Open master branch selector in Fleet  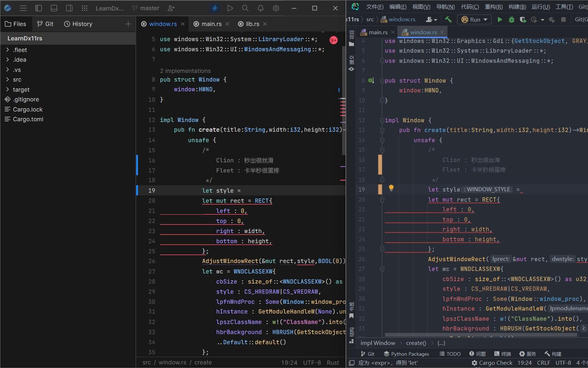[146, 8]
